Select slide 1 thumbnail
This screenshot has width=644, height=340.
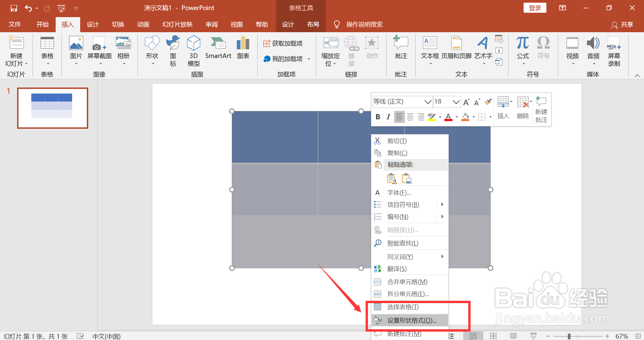53,108
